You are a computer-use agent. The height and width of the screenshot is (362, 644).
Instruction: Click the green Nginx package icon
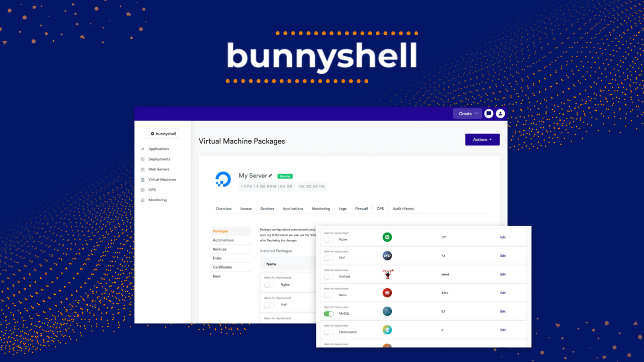click(387, 237)
